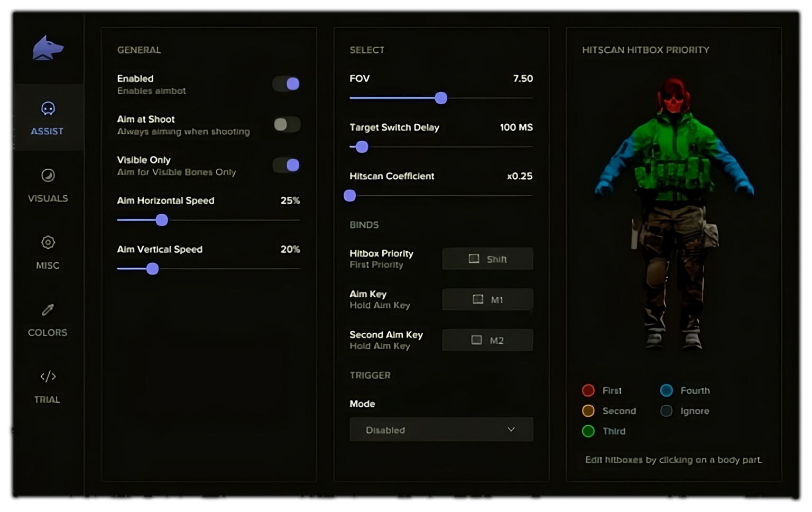The height and width of the screenshot is (512, 812).
Task: Select the COLORS pencil icon
Action: [x=48, y=309]
